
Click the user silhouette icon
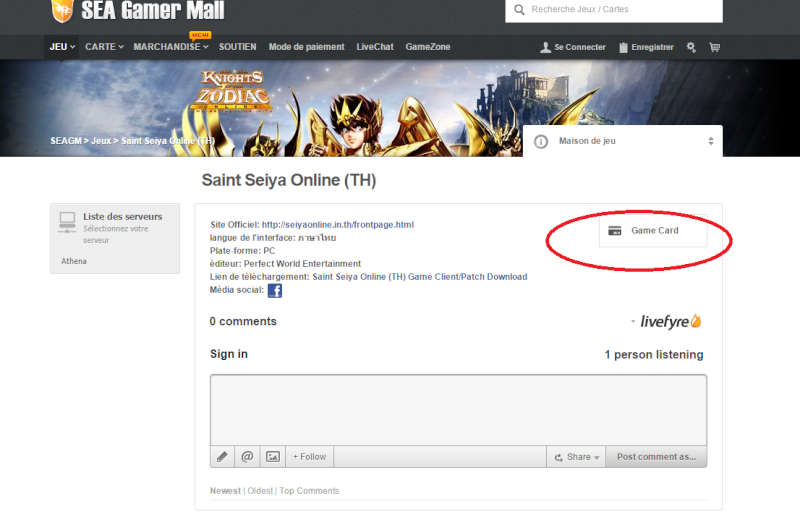click(x=545, y=47)
